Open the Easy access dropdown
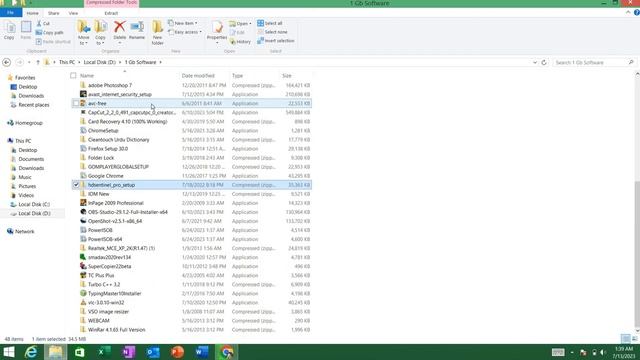Viewport: 640px width, 360px height. [184, 32]
